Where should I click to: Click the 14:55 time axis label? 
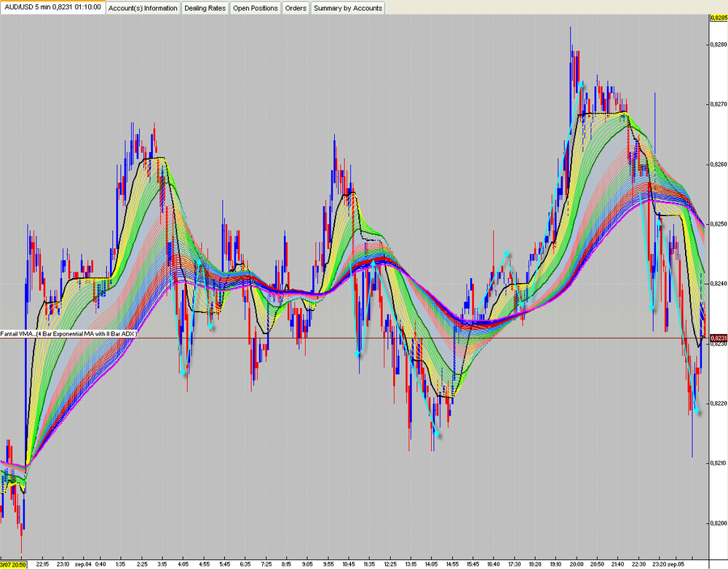(452, 564)
